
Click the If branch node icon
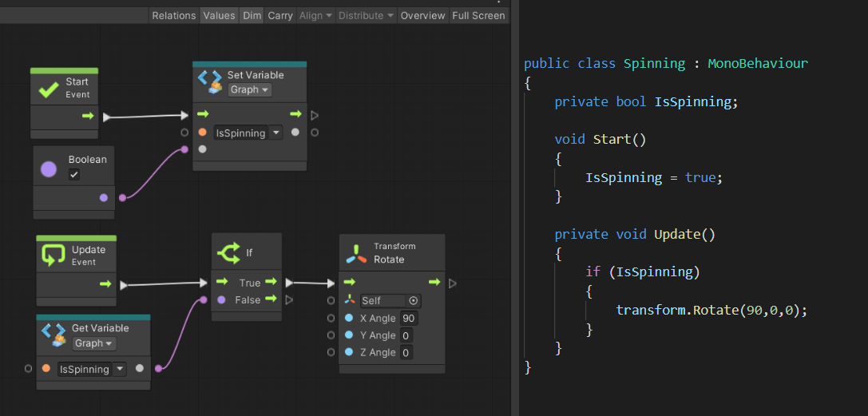228,253
